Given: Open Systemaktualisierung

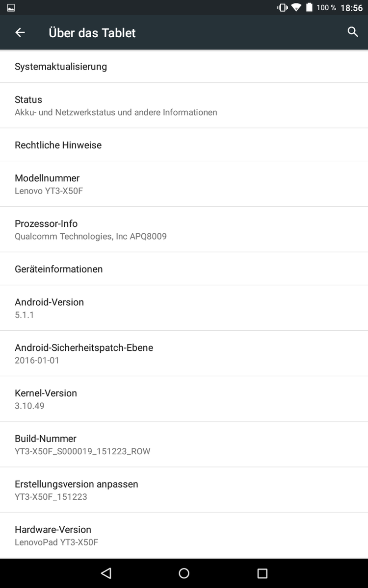Looking at the screenshot, I should 184,67.
